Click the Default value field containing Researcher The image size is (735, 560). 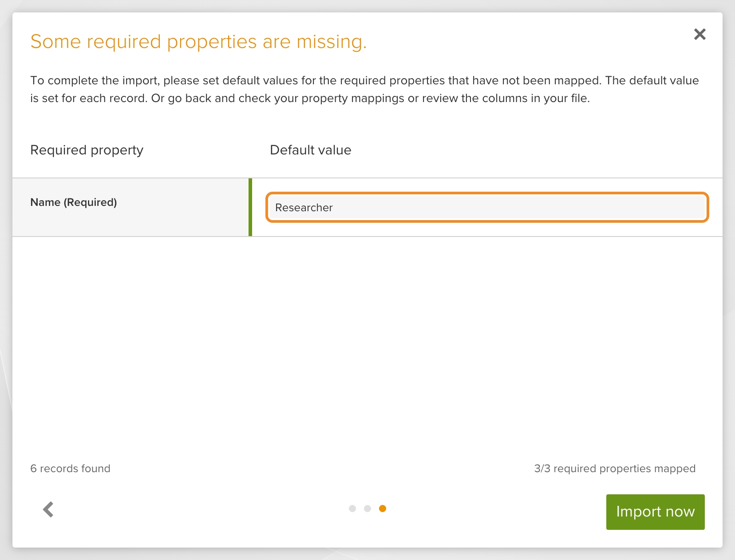click(x=487, y=207)
